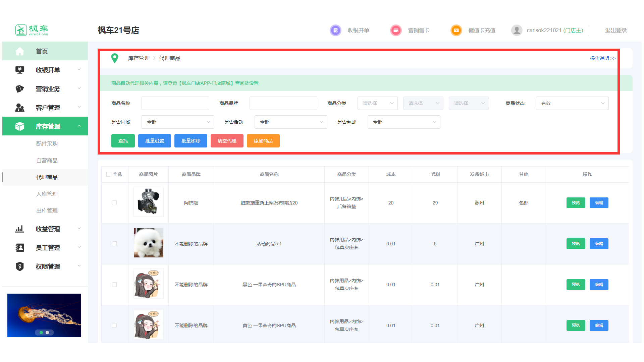Viewport: 644px width, 362px height.
Task: Click the 权限管理 shield icon
Action: click(20, 266)
